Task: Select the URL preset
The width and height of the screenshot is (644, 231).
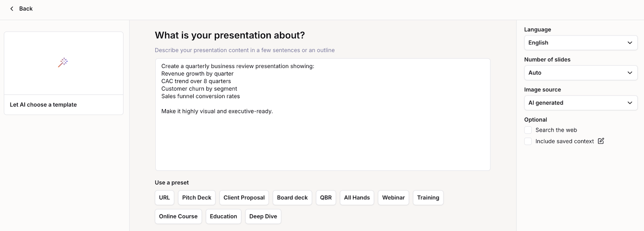Action: [x=164, y=198]
